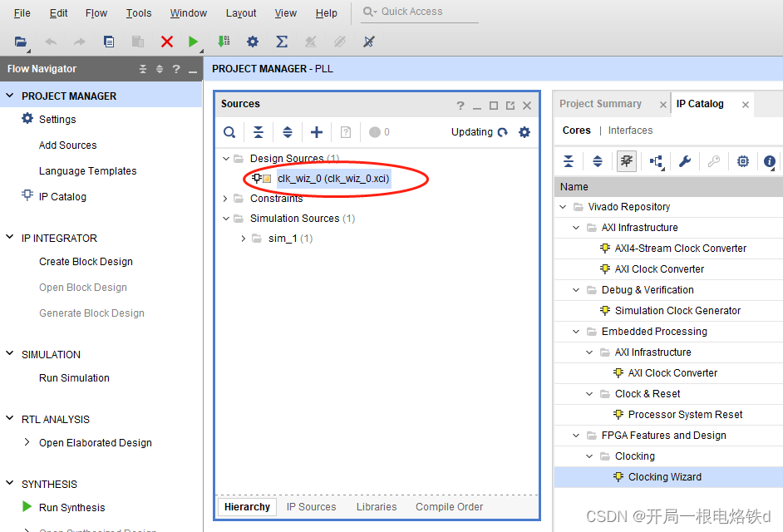Screen dimensions: 783x532
Task: Collapse the PROJECT MANAGER section
Action: [9, 95]
